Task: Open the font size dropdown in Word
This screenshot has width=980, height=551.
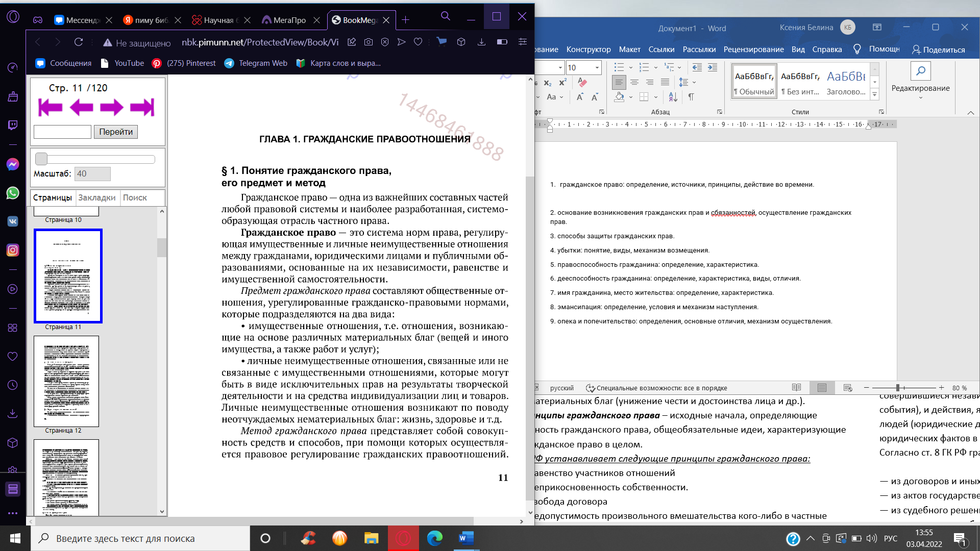Action: (x=597, y=67)
